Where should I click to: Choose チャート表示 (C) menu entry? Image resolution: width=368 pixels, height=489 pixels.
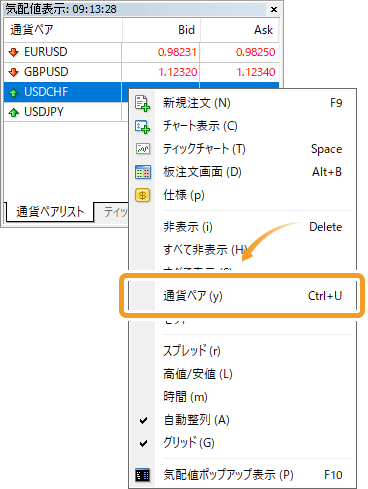point(242,126)
